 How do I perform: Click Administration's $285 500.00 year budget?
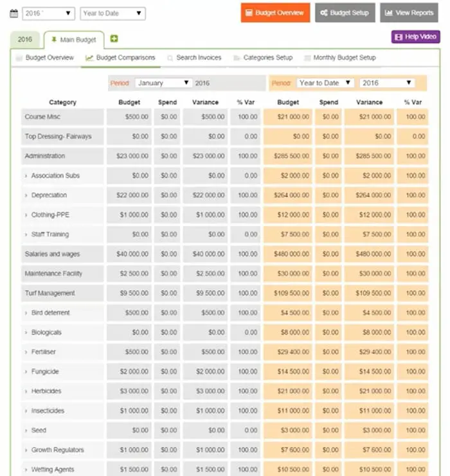click(x=288, y=156)
